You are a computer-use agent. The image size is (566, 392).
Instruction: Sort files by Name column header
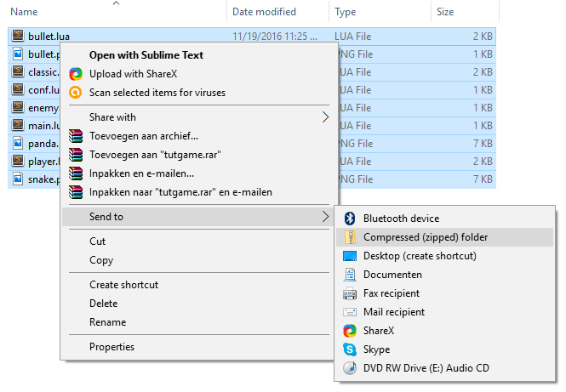[26, 12]
